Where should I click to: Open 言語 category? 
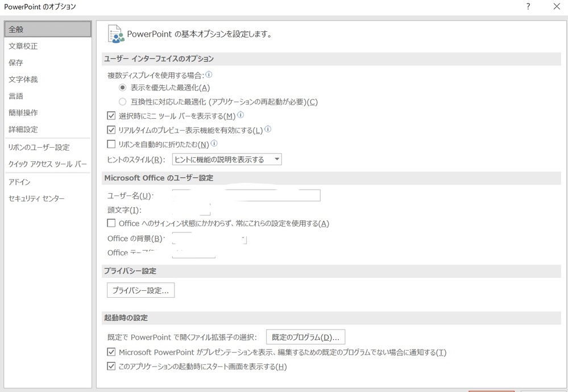[48, 96]
